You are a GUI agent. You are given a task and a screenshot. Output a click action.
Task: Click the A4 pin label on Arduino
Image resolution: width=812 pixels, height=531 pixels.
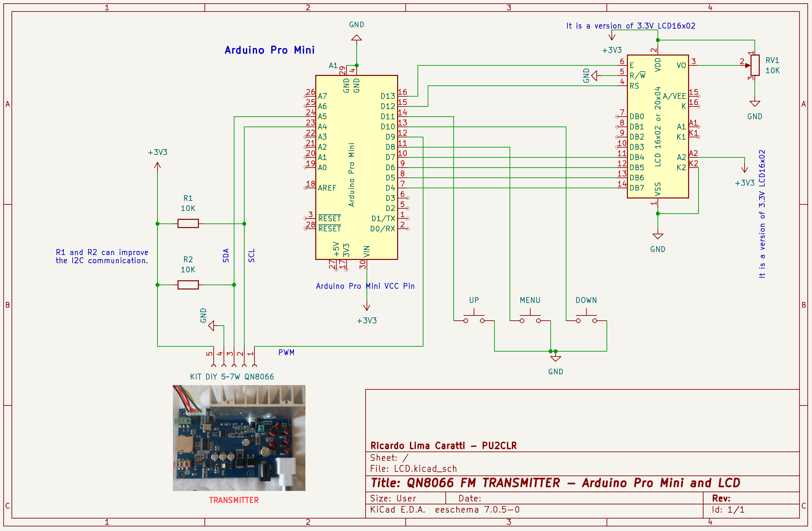coord(322,127)
